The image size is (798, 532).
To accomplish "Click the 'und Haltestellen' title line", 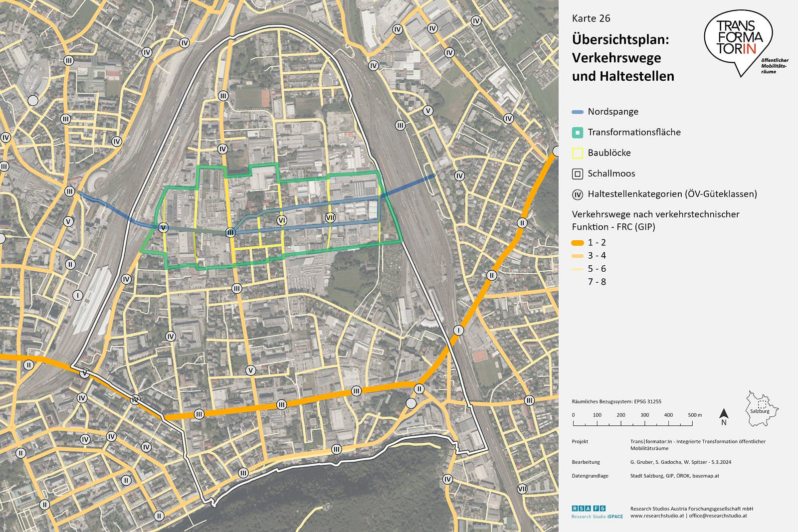I will coord(623,76).
